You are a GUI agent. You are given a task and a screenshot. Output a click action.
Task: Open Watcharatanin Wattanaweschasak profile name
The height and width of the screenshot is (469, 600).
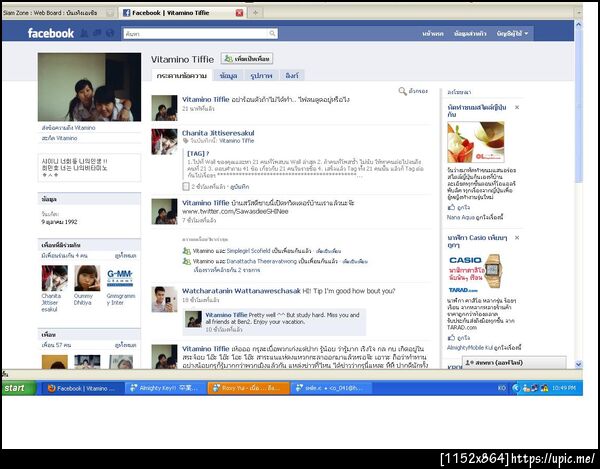[x=241, y=291]
